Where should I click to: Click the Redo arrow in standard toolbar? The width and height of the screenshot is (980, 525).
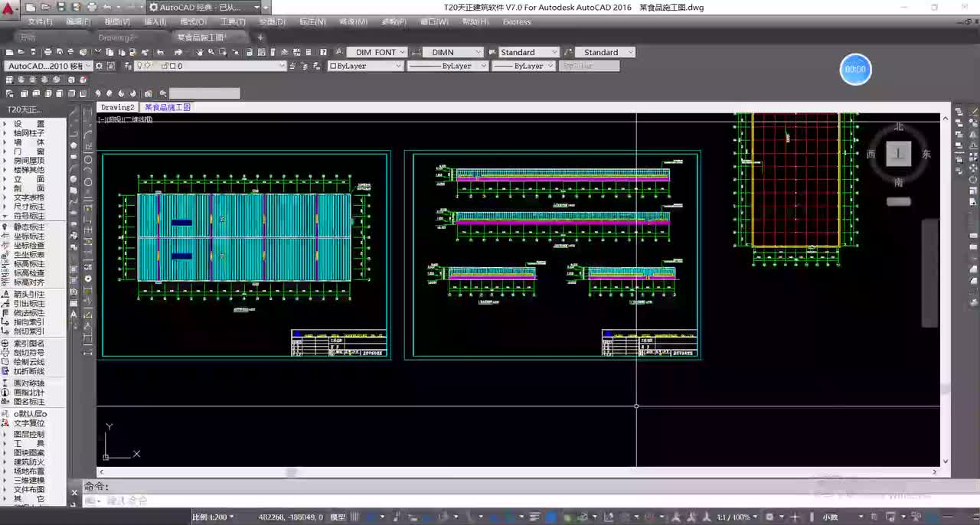coord(178,52)
